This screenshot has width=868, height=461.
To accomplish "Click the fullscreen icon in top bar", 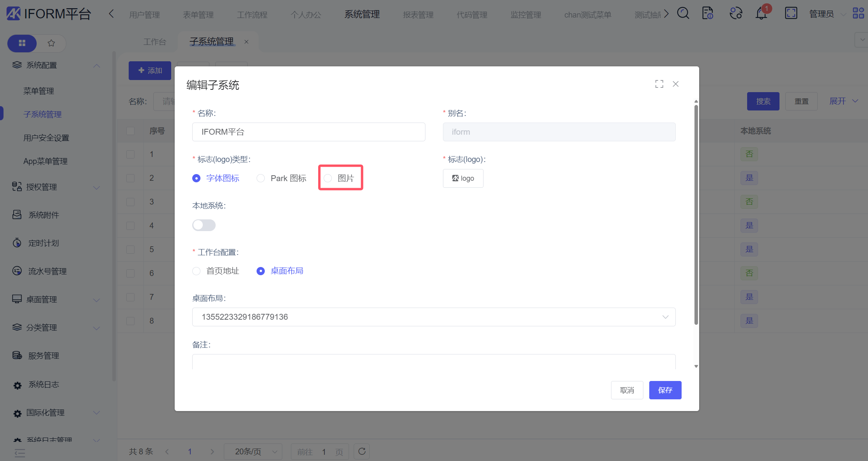I will coord(791,14).
